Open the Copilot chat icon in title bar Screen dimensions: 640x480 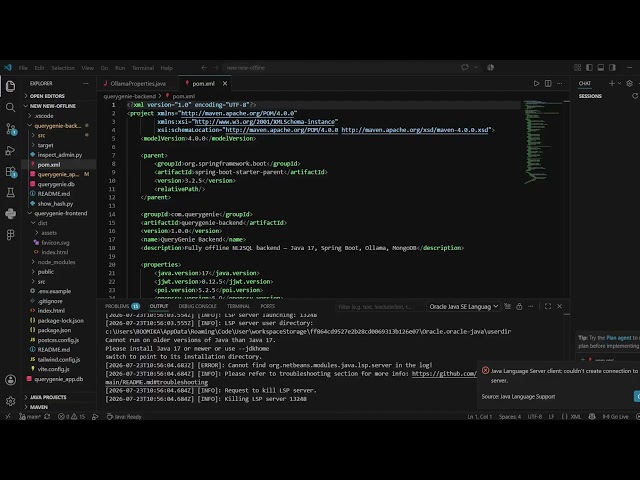click(465, 68)
